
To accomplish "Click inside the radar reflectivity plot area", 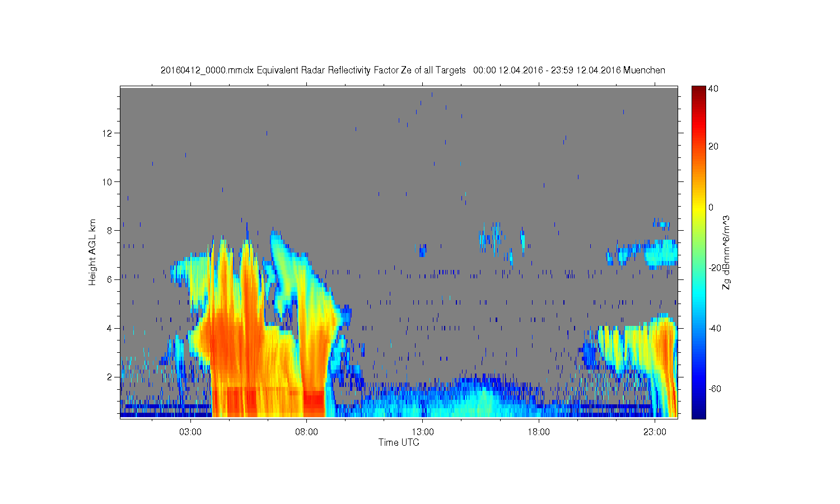I will (x=399, y=252).
